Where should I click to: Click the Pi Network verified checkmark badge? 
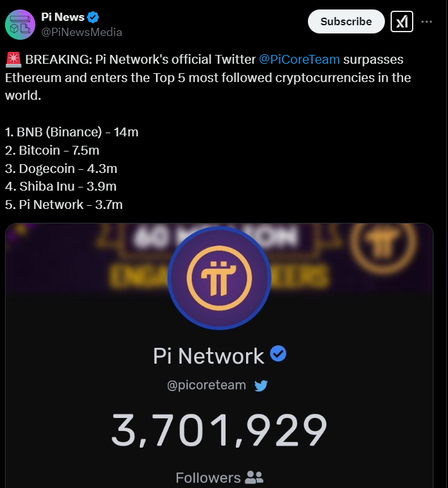pyautogui.click(x=278, y=354)
